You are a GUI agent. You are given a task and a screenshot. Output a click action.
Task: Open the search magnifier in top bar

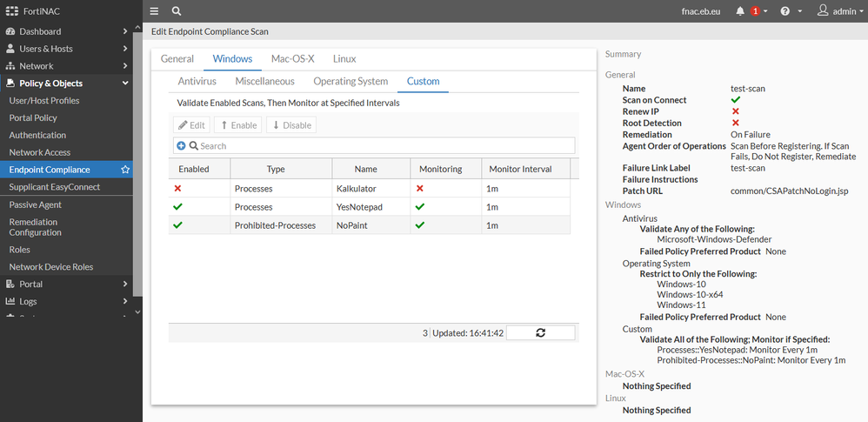(177, 11)
